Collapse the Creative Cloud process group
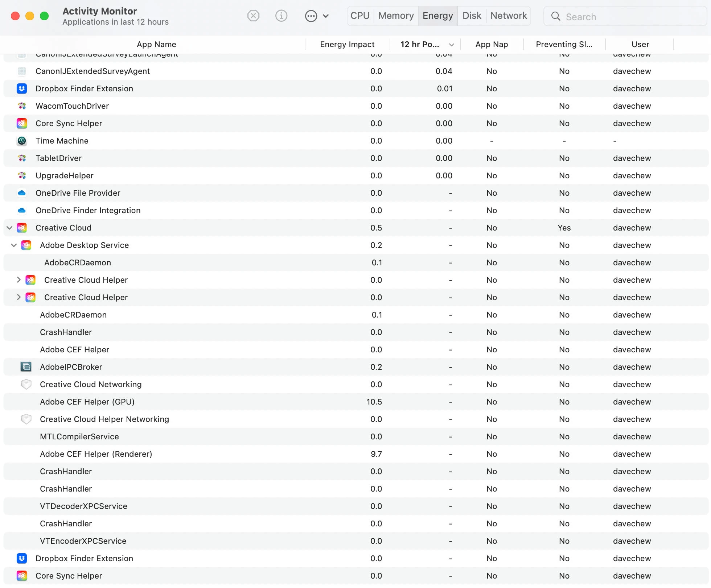Screen dimensions: 711x588 point(10,228)
